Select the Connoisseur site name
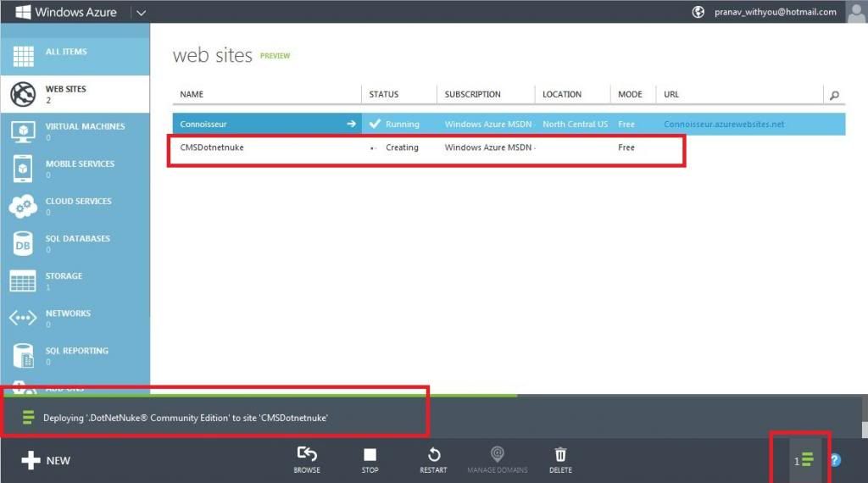 (x=203, y=125)
